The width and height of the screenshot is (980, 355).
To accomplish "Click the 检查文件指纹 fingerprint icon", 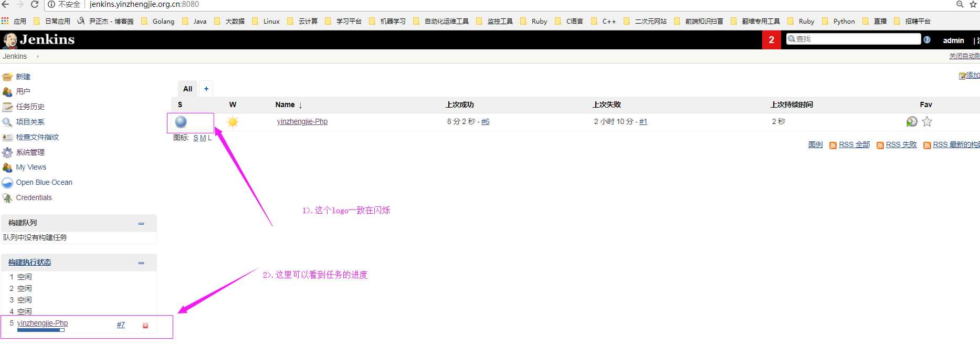I will tap(7, 138).
